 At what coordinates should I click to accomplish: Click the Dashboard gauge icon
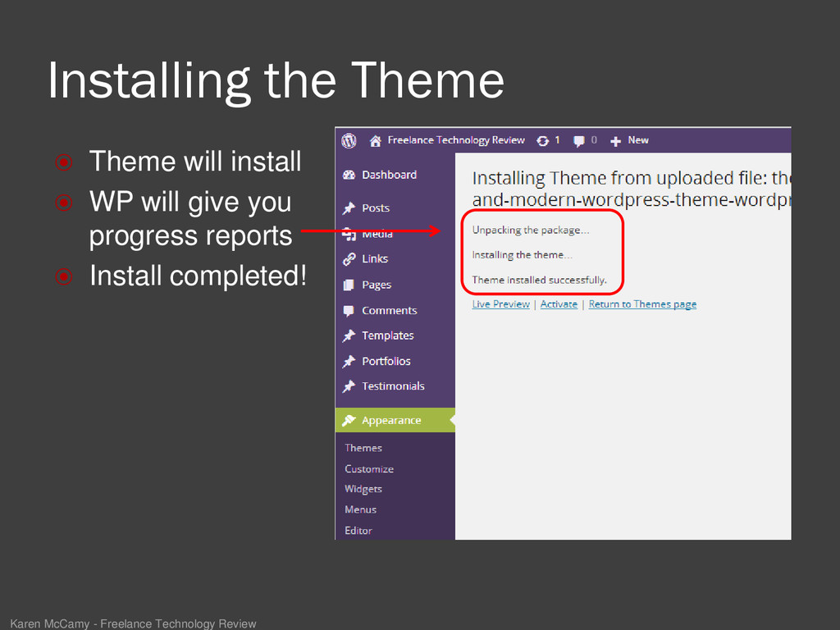click(349, 175)
